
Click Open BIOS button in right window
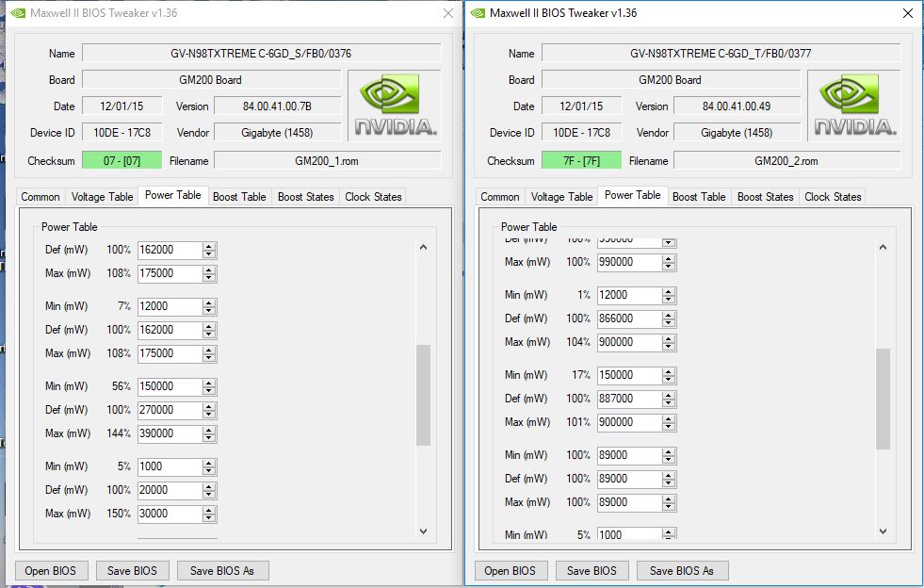[x=511, y=571]
